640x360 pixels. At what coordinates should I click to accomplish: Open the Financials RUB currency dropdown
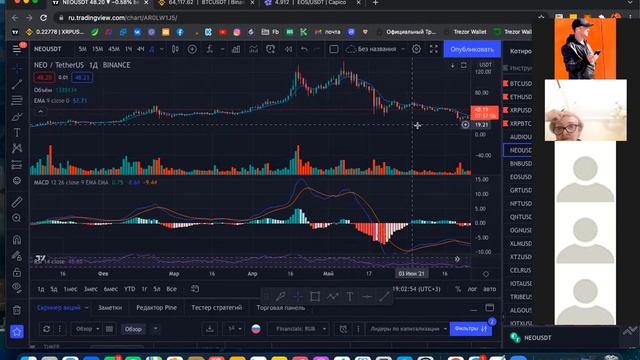[299, 329]
